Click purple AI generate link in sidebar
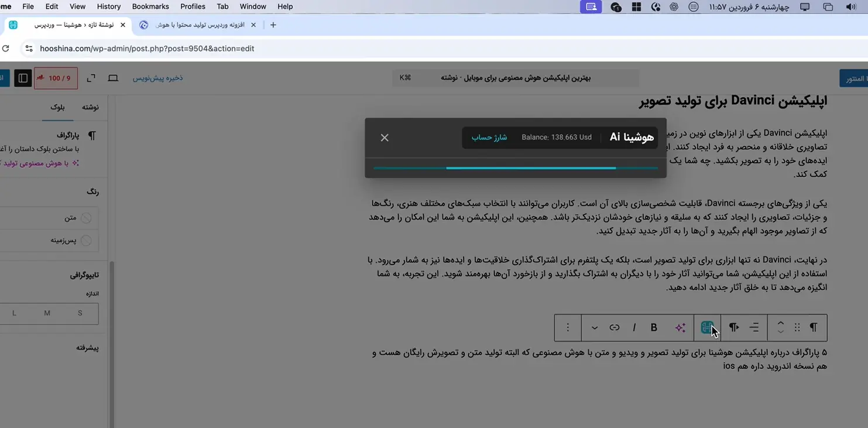 40,163
